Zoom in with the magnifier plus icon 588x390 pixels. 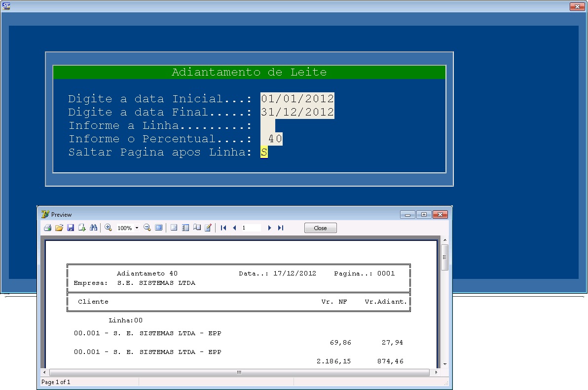(108, 228)
